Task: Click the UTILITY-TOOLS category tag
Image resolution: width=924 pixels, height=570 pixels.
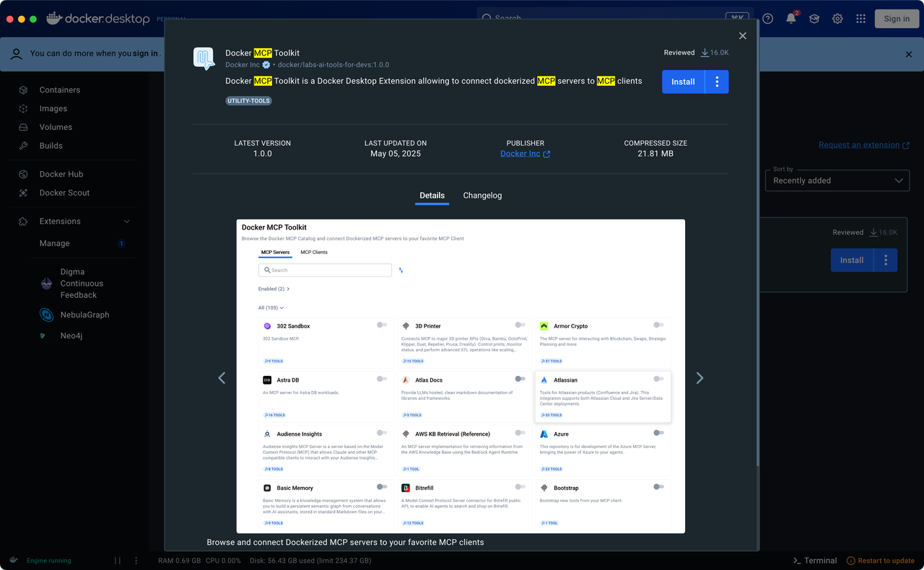Action: [x=249, y=101]
